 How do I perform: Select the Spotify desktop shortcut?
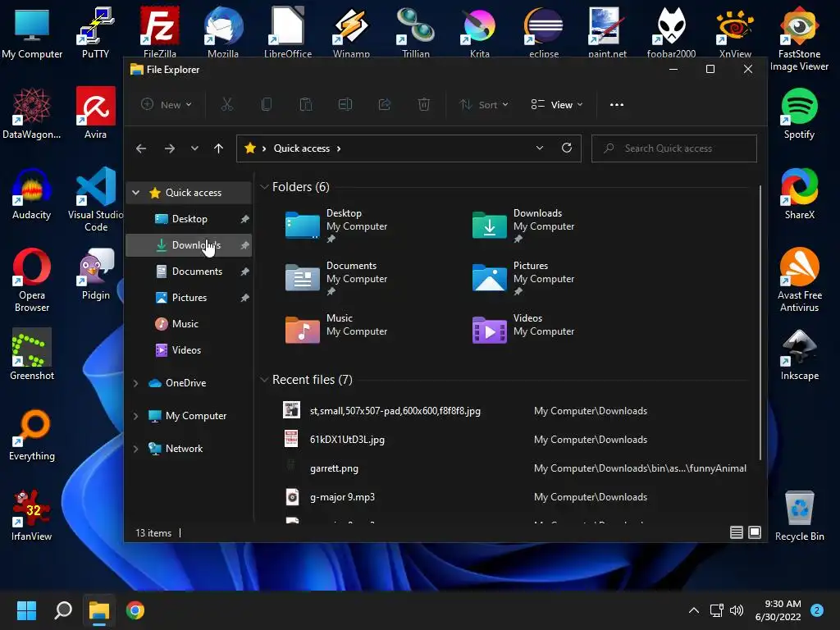pyautogui.click(x=799, y=113)
